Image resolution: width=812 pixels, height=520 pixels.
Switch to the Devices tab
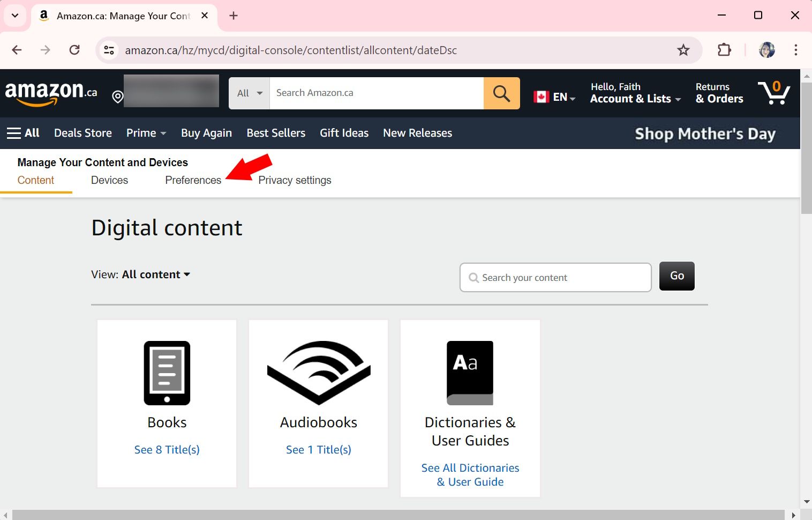pos(109,180)
